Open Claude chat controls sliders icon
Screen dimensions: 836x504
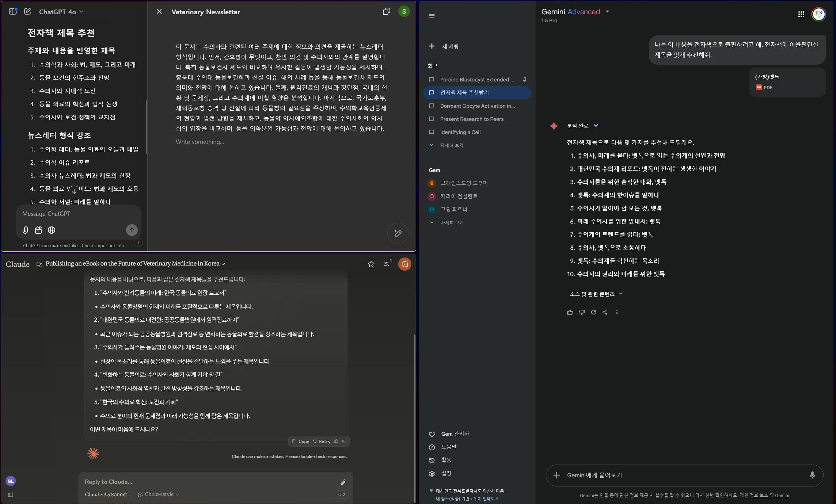pos(386,264)
